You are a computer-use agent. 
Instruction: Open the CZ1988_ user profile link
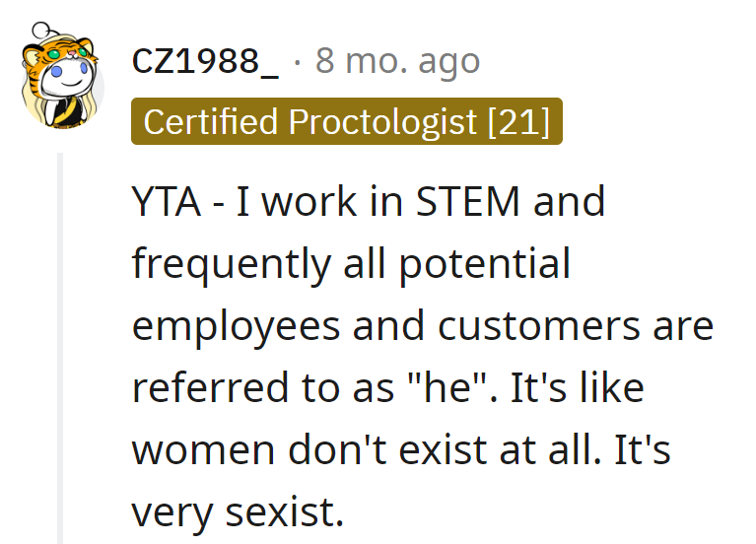coord(205,62)
